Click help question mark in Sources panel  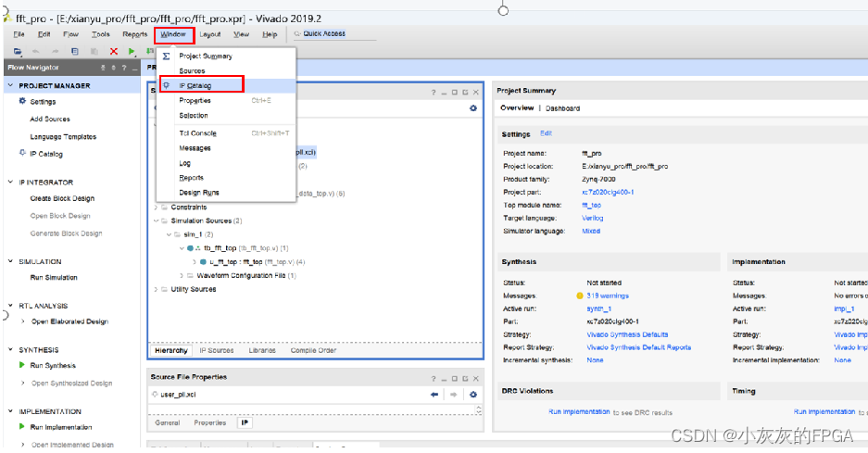pos(434,93)
